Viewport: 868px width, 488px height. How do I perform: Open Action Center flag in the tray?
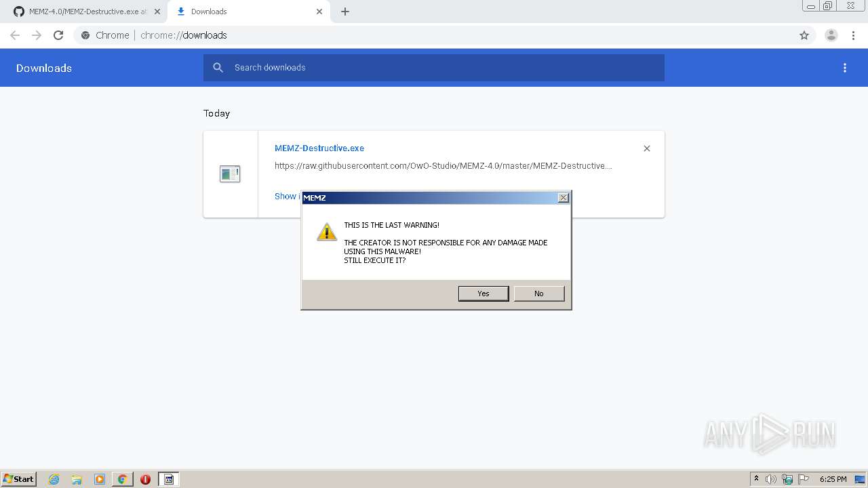click(x=804, y=479)
